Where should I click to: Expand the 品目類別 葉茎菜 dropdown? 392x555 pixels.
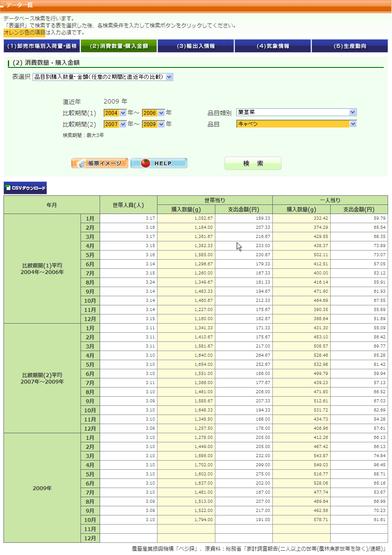(x=296, y=112)
